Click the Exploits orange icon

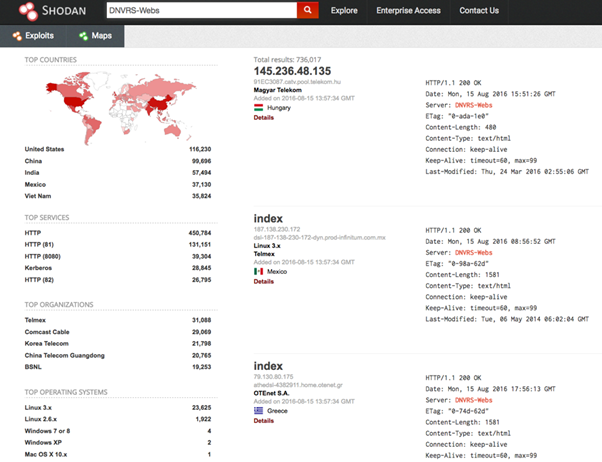pos(17,36)
